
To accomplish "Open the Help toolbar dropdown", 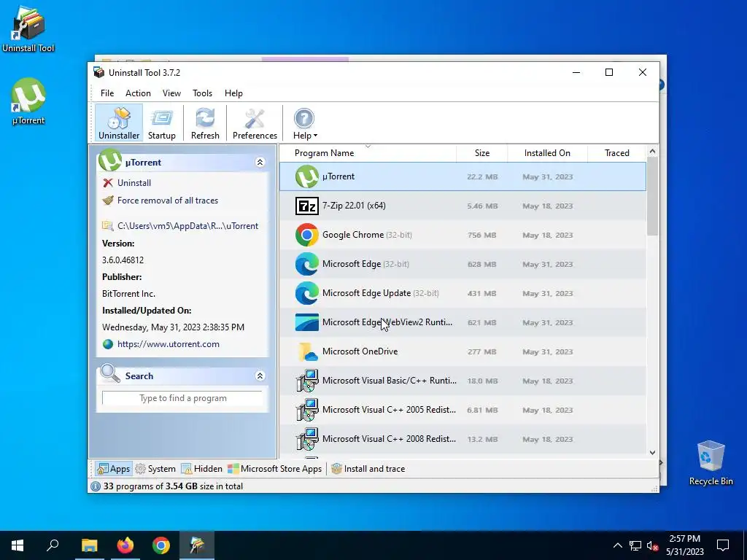I will pos(305,123).
